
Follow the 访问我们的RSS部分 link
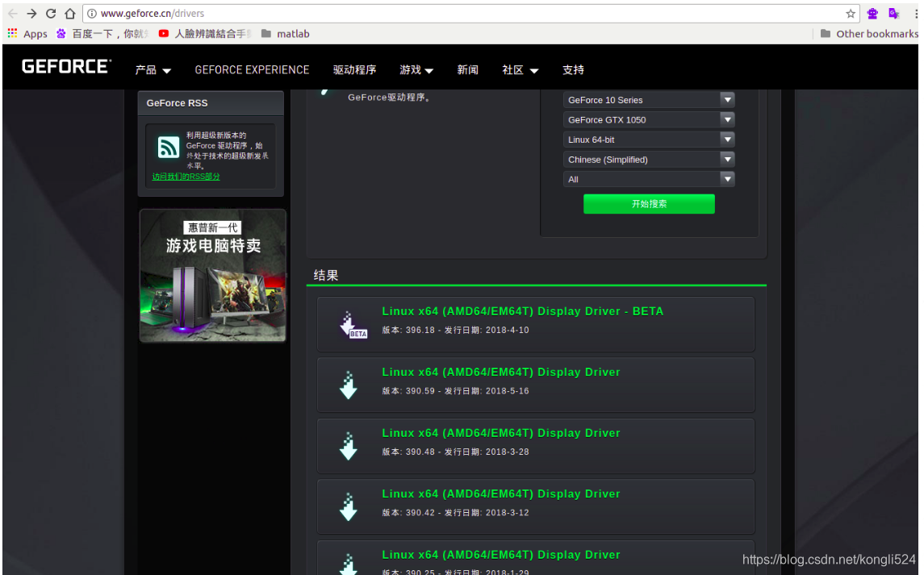click(x=186, y=177)
